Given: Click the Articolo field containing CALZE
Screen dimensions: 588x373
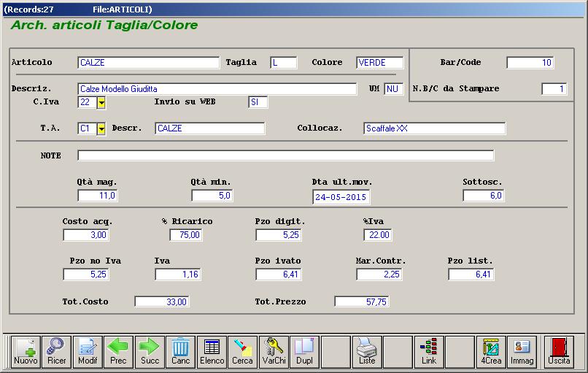Looking at the screenshot, I should point(149,63).
